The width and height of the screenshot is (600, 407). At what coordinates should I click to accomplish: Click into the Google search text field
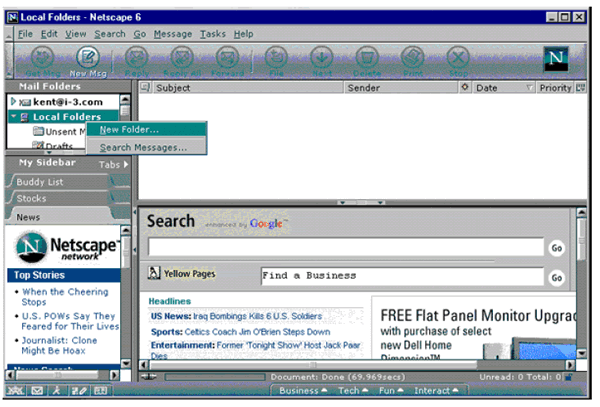coord(346,247)
